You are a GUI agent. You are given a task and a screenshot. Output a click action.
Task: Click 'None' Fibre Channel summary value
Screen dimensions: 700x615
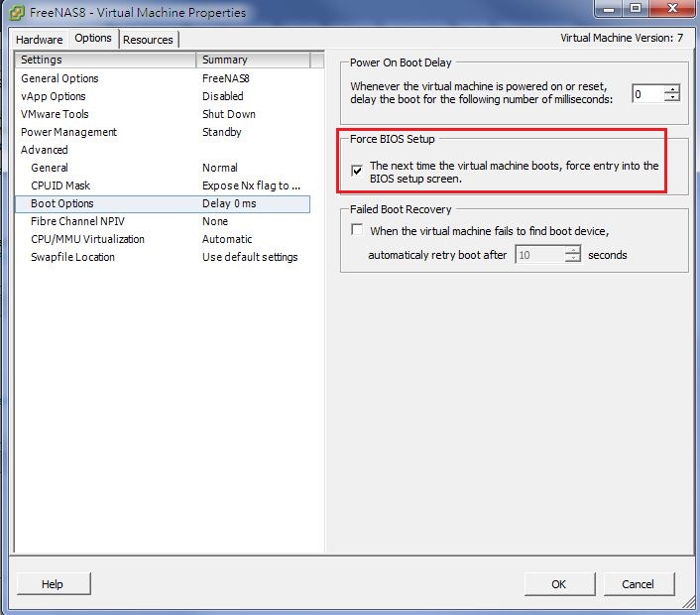pyautogui.click(x=215, y=221)
